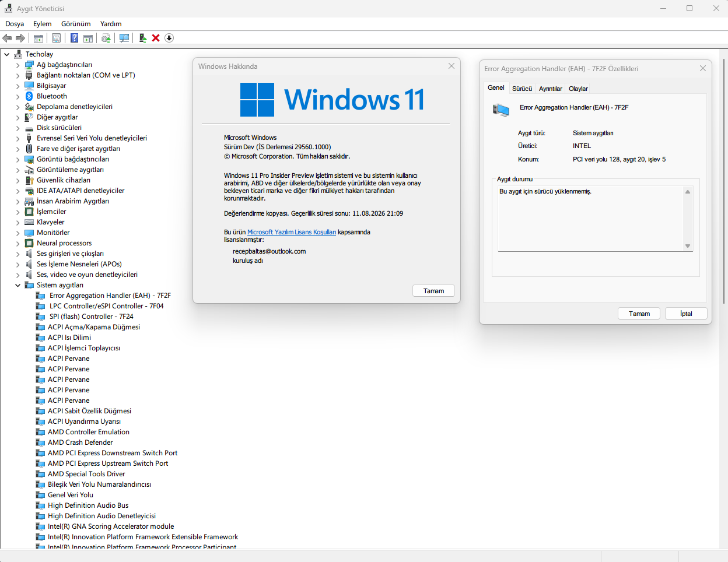The width and height of the screenshot is (728, 562).
Task: Toggle the action pane toolbar icon
Action: tap(88, 38)
